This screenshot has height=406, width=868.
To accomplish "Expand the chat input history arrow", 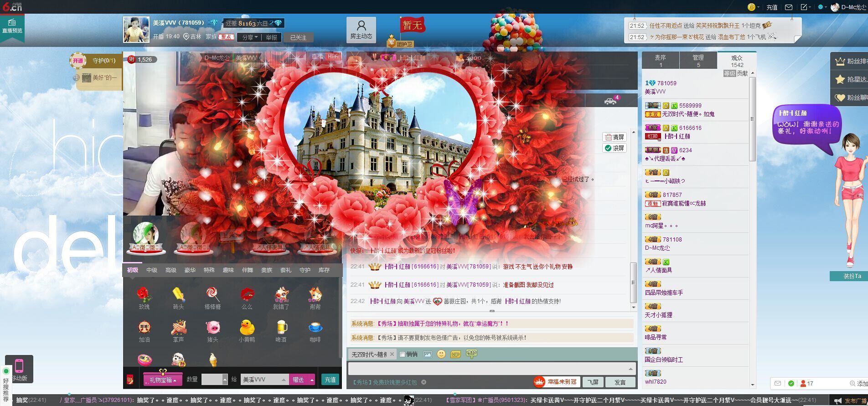I will (x=631, y=369).
